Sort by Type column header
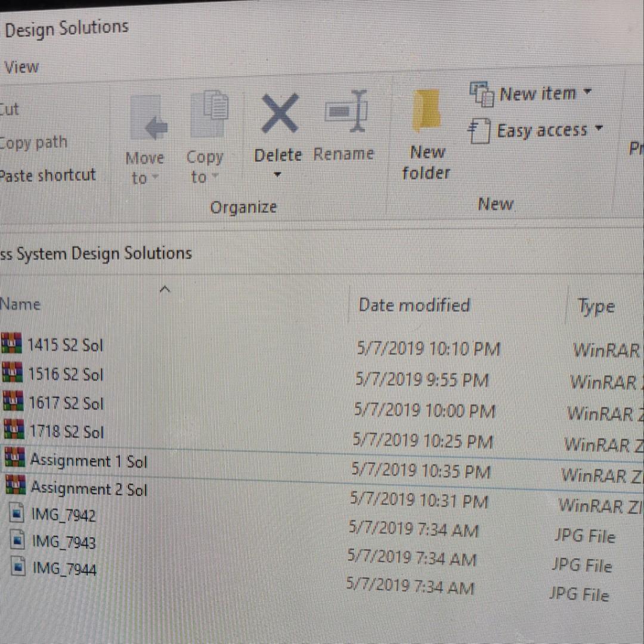This screenshot has width=644, height=644. [x=596, y=306]
